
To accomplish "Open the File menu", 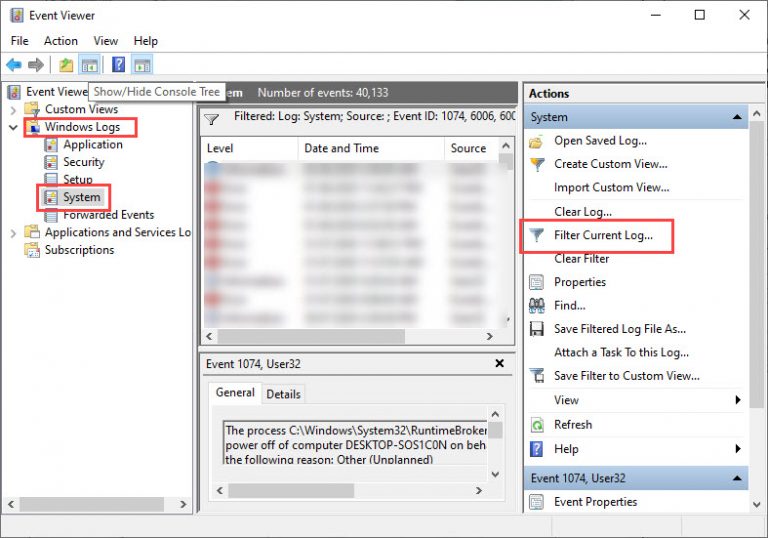I will 20,41.
